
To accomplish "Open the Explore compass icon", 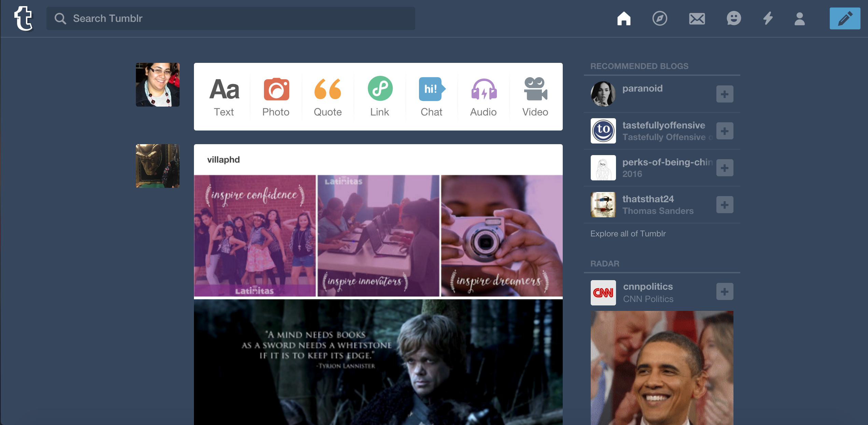I will (x=660, y=18).
